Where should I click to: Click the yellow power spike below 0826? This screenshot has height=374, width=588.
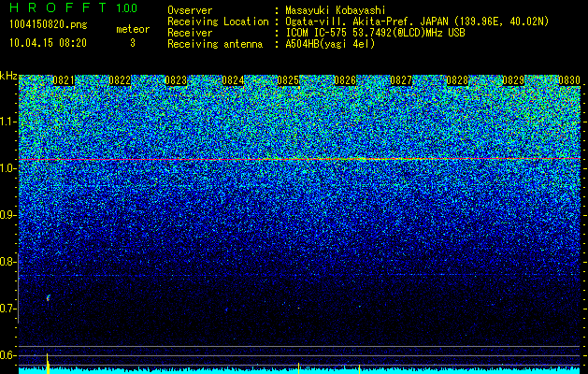[359, 368]
